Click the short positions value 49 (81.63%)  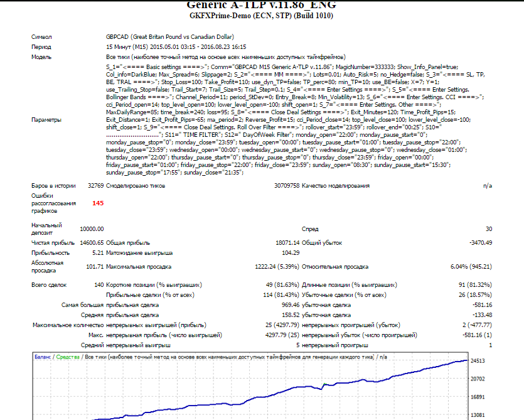pos(282,285)
